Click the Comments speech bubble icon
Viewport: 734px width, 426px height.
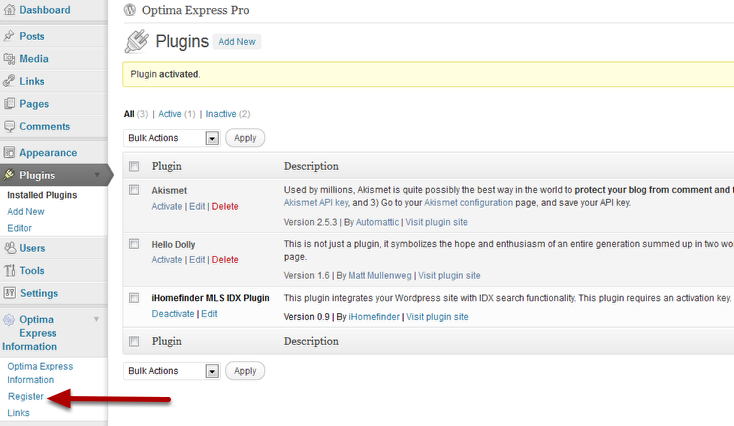9,126
